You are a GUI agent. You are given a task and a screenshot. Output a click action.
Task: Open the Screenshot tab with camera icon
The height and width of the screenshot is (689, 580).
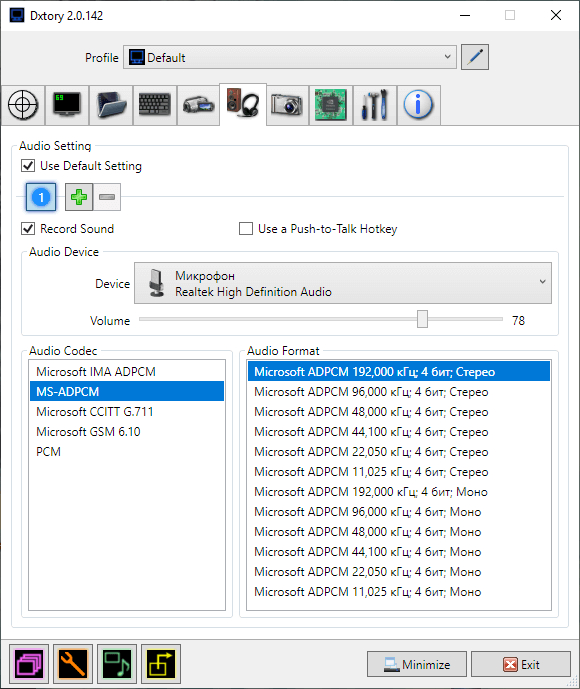point(287,105)
